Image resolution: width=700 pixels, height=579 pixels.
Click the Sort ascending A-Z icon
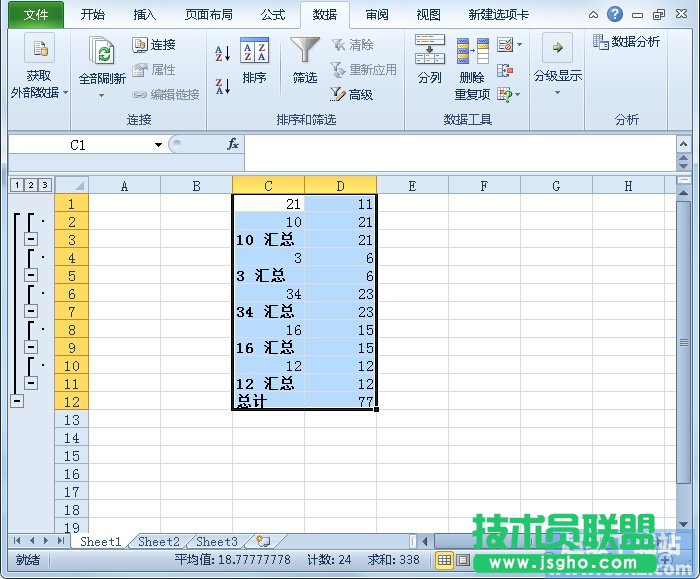click(223, 53)
